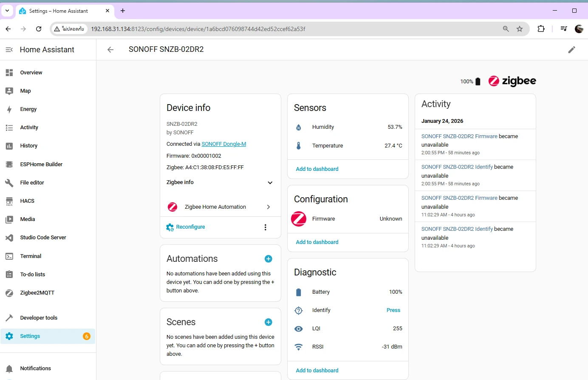This screenshot has width=588, height=380.
Task: Open the three-dot menu beside Reconfigure
Action: 266,227
